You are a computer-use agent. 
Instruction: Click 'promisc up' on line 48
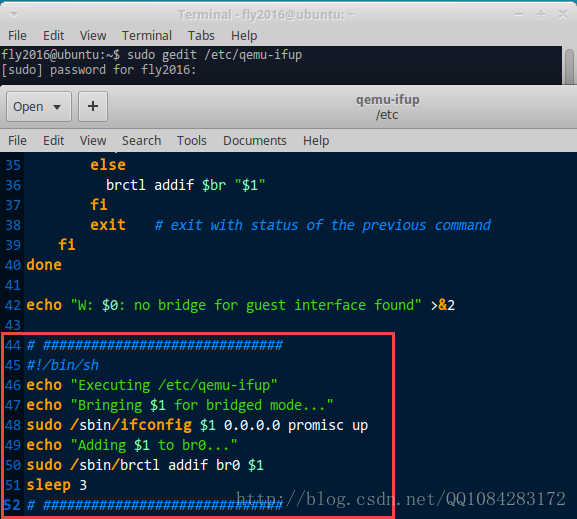[x=328, y=426]
